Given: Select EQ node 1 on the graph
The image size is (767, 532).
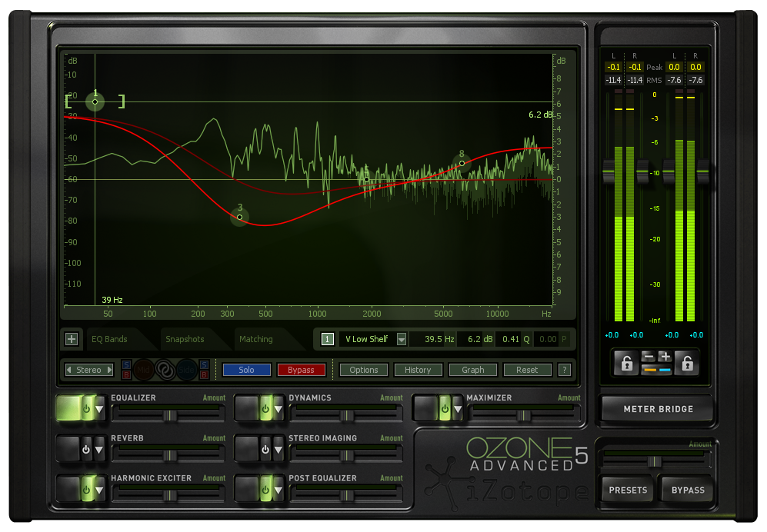Looking at the screenshot, I should [x=95, y=101].
